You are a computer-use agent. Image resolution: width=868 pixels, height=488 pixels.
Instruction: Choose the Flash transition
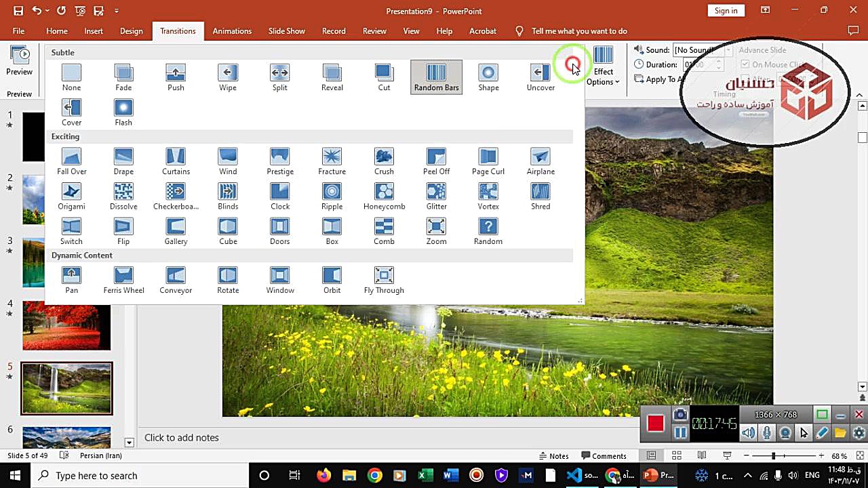[x=123, y=113]
